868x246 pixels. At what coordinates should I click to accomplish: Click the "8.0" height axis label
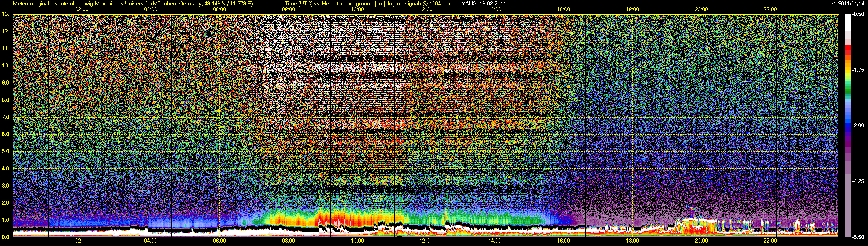(x=5, y=100)
